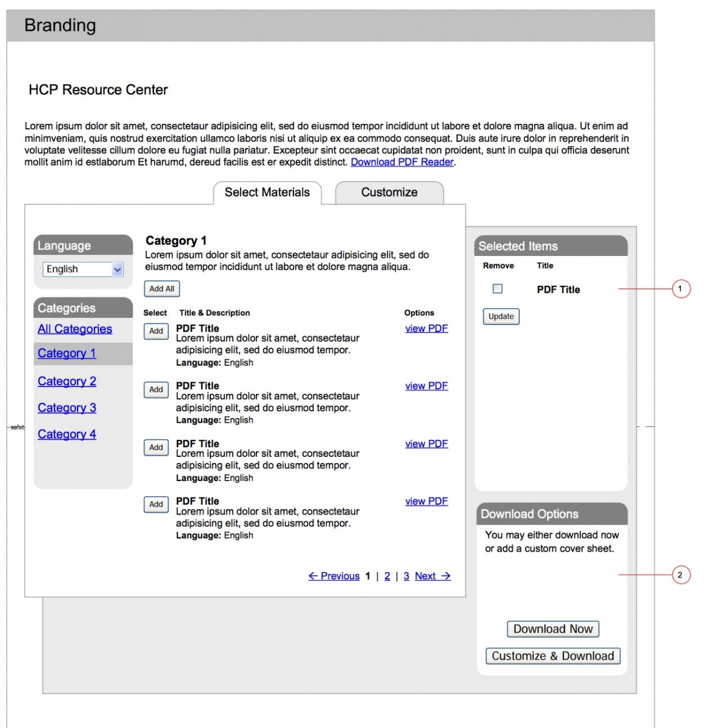Click the Language panel header
This screenshot has width=704, height=728.
click(83, 245)
